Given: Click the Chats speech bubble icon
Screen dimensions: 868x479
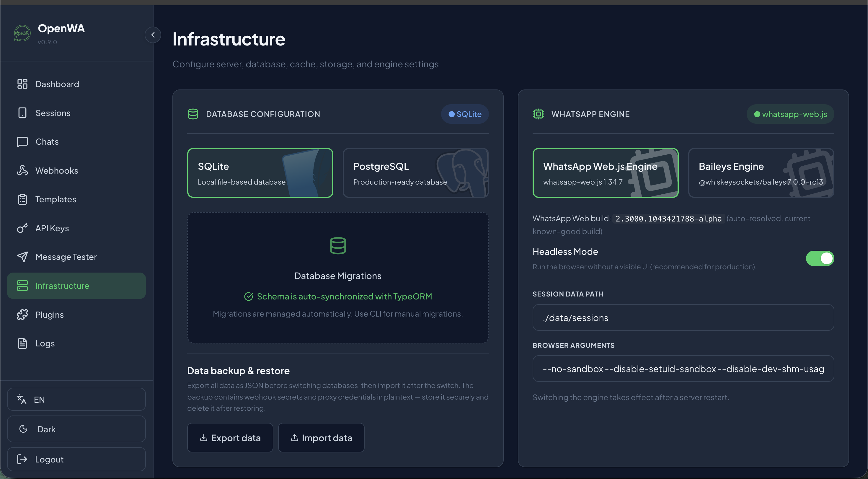Looking at the screenshot, I should pyautogui.click(x=22, y=142).
